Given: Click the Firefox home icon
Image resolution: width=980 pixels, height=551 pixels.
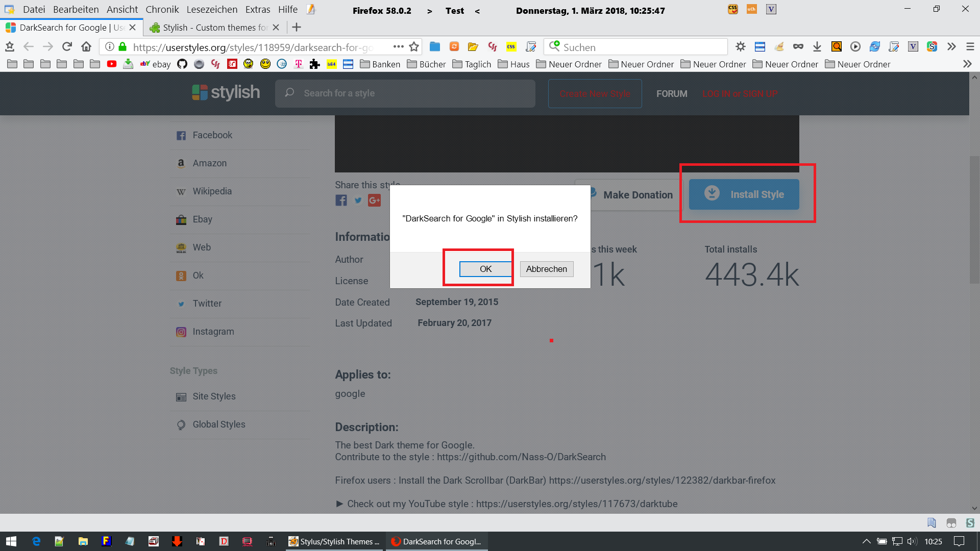Looking at the screenshot, I should pyautogui.click(x=86, y=47).
